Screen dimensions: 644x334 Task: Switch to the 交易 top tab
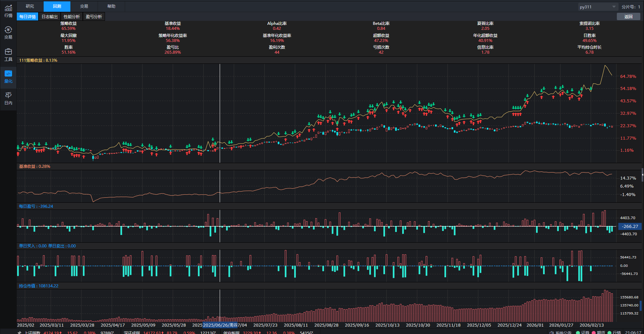tap(84, 6)
